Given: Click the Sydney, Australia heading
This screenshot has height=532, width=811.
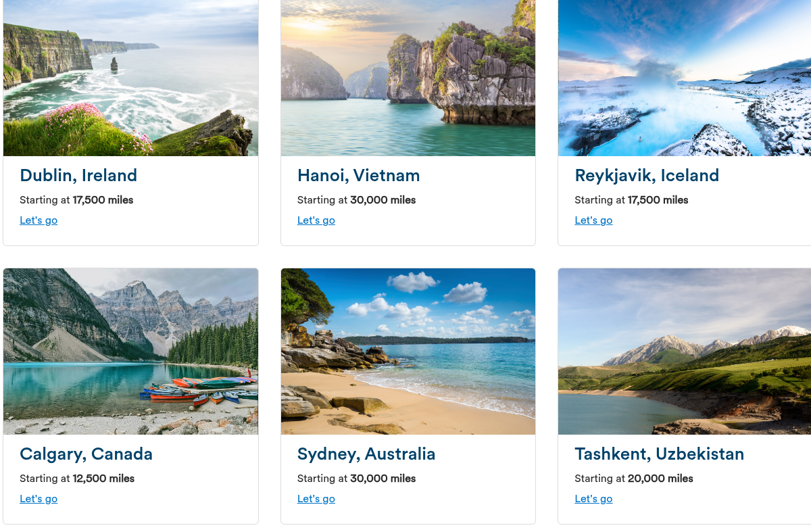Looking at the screenshot, I should (366, 454).
